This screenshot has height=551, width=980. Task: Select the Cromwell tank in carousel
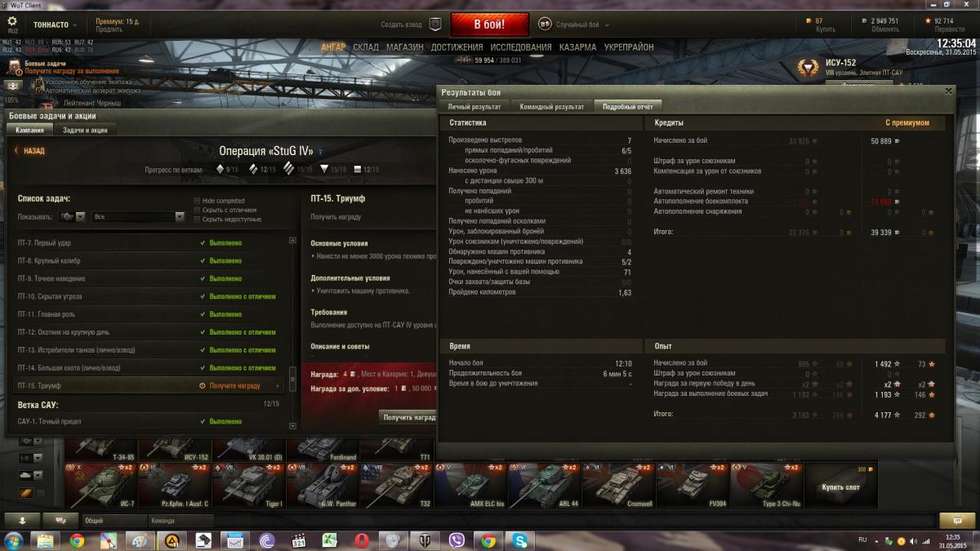(617, 487)
